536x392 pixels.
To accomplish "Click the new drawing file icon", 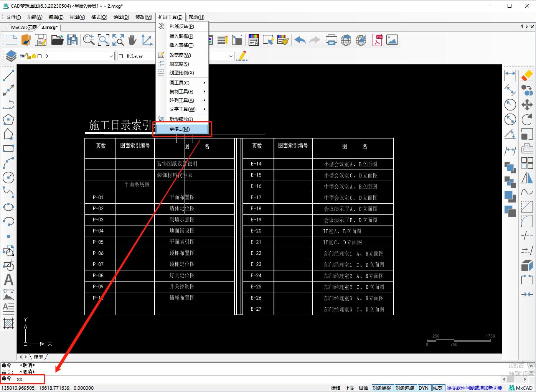I will (11, 40).
